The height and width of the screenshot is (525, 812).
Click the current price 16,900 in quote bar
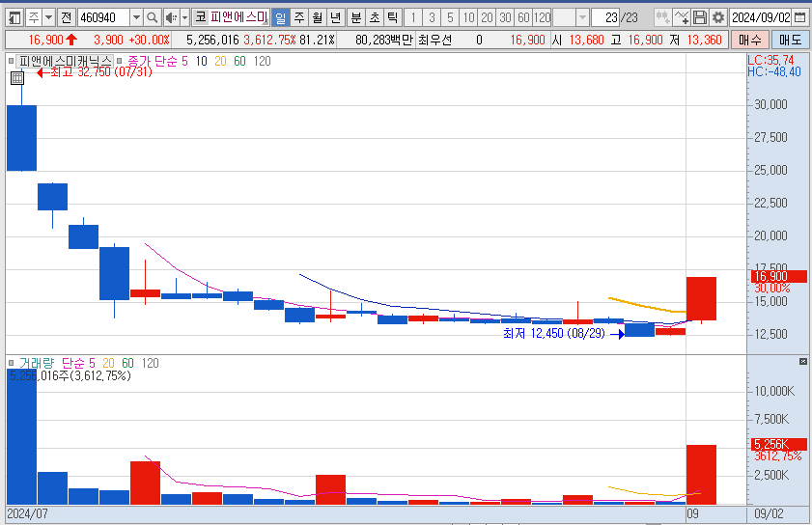pos(45,40)
